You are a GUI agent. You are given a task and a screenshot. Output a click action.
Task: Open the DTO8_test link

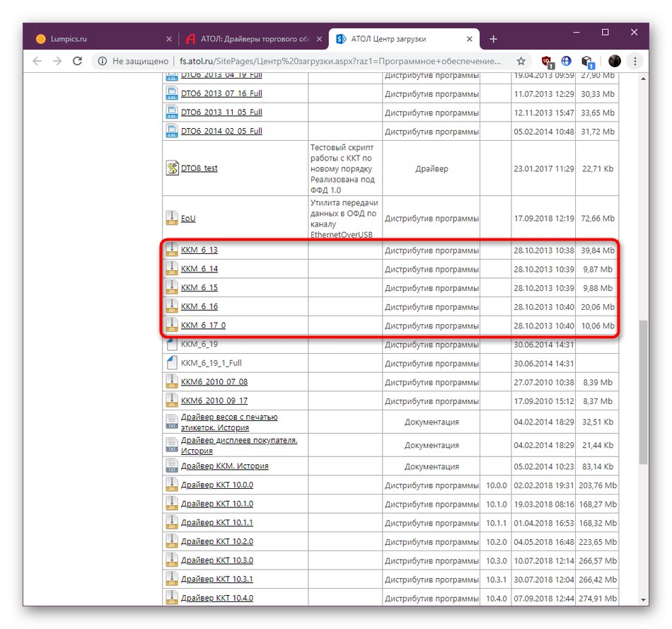[199, 168]
